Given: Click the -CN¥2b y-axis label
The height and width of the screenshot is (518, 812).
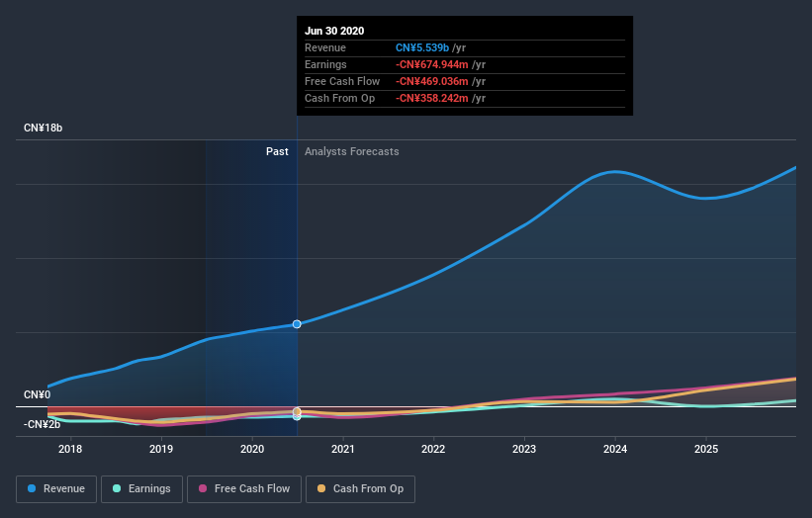Looking at the screenshot, I should click(42, 424).
